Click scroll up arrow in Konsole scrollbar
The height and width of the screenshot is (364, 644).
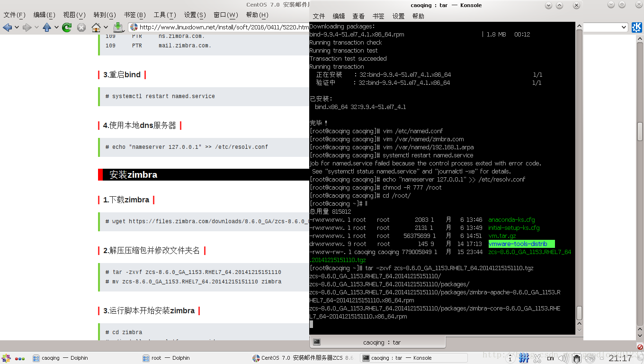[579, 26]
